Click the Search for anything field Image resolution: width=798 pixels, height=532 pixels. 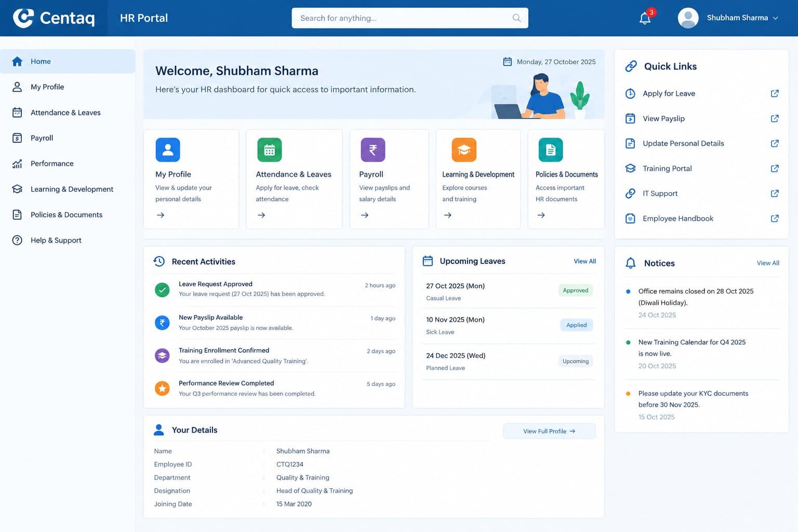coord(410,18)
